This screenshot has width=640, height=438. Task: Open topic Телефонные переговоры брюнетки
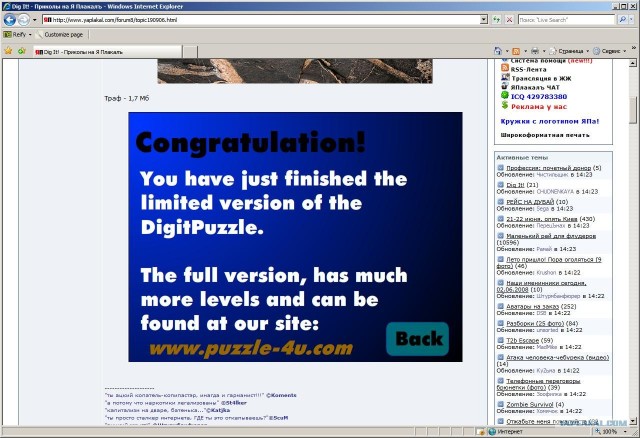click(539, 384)
